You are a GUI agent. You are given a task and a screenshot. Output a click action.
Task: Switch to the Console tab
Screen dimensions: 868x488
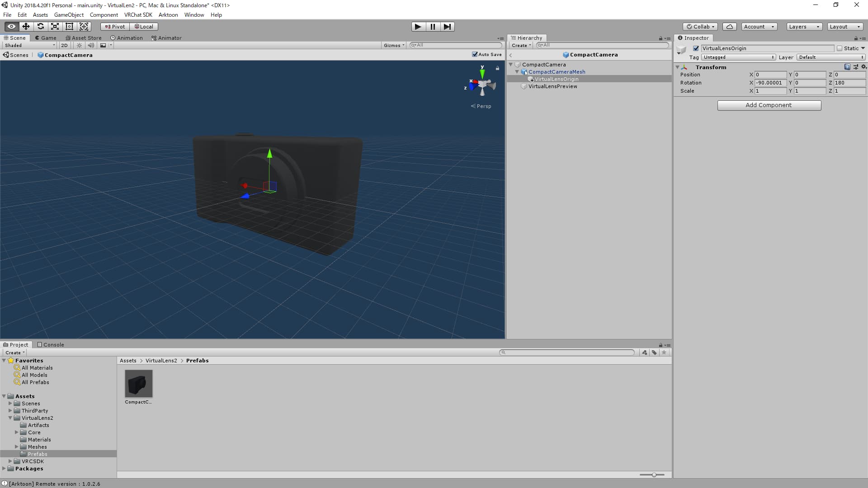pyautogui.click(x=51, y=345)
